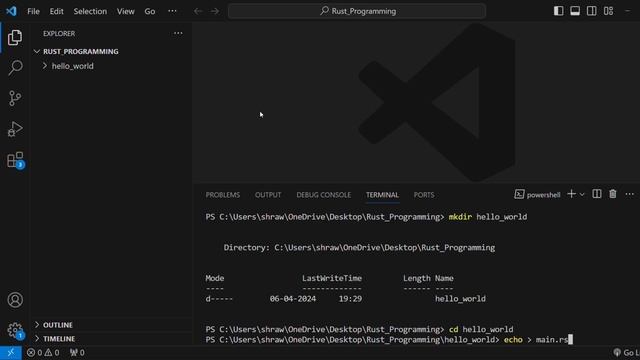
Task: Click 'cd hello_world' command in terminal
Action: [481, 329]
